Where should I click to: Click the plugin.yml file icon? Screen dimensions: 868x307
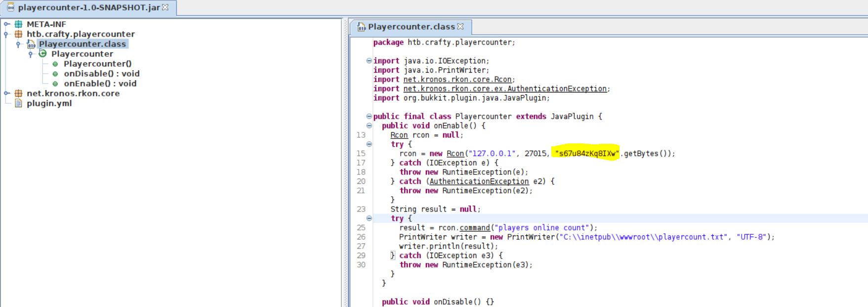[18, 103]
